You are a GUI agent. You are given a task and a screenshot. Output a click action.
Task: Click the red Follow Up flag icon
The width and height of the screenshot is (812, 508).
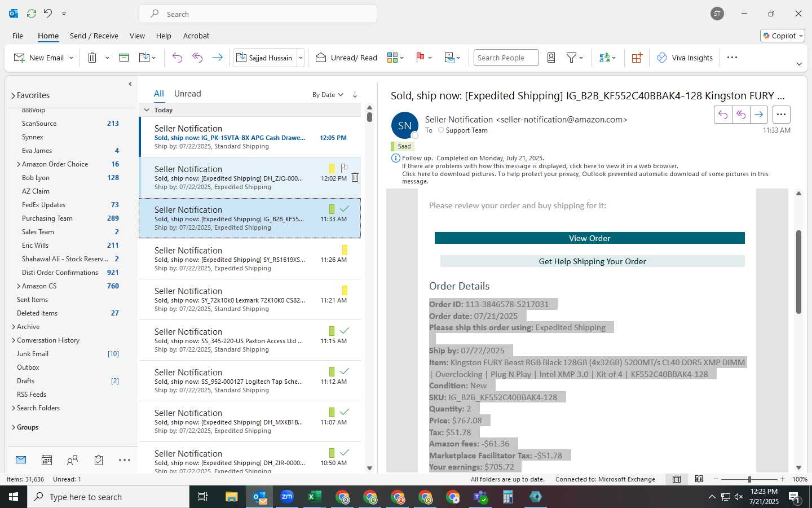coord(420,58)
